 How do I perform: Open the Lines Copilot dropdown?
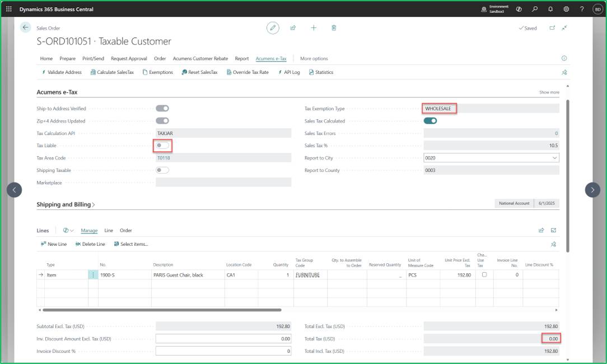pyautogui.click(x=68, y=230)
